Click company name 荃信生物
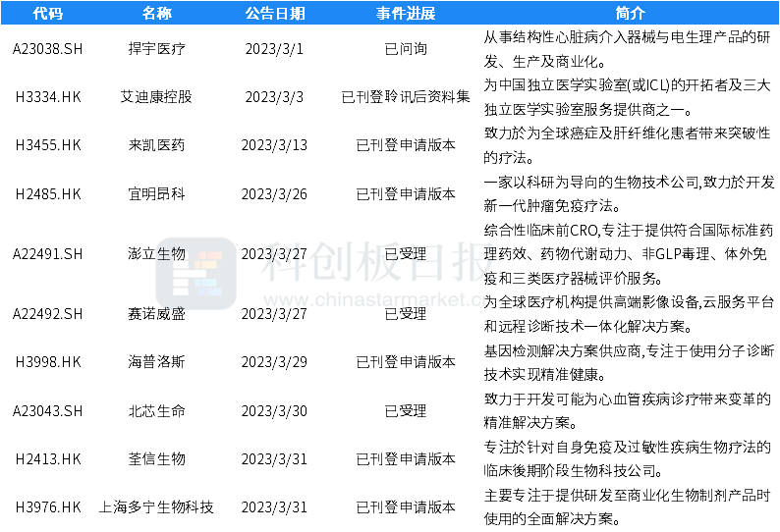This screenshot has height=532, width=780. tap(157, 459)
